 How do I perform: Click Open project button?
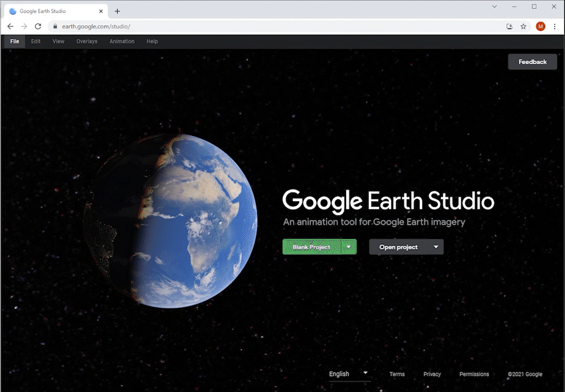398,247
